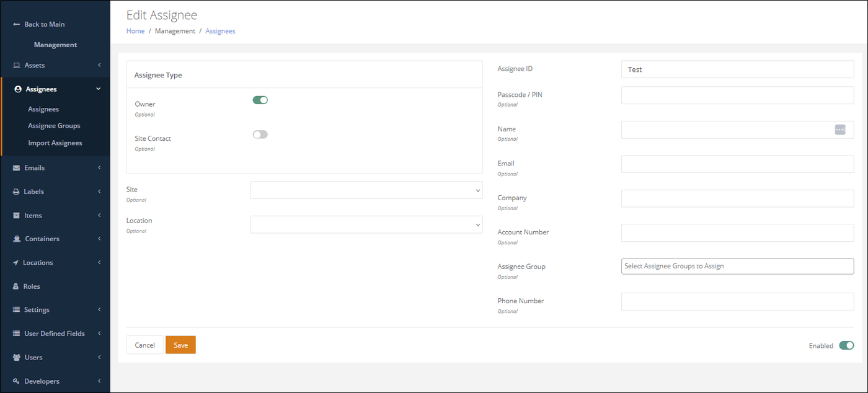Go to Home breadcrumb link

tap(135, 31)
